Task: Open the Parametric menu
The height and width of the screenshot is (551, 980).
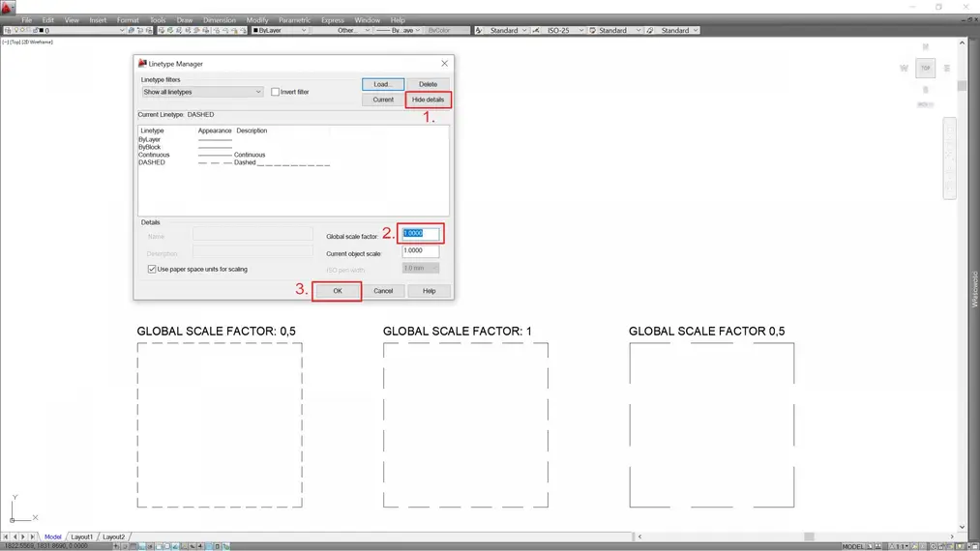Action: coord(294,20)
